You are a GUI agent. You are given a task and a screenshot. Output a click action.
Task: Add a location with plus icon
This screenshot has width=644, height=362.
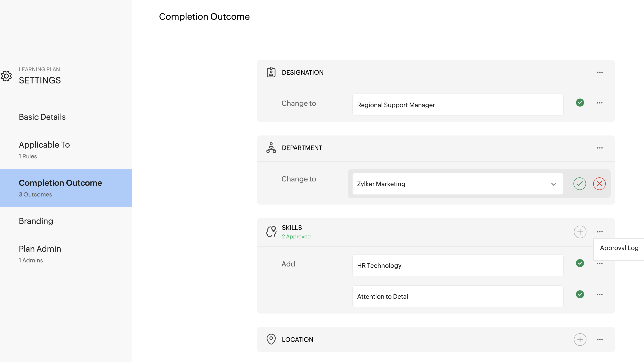[x=580, y=340]
